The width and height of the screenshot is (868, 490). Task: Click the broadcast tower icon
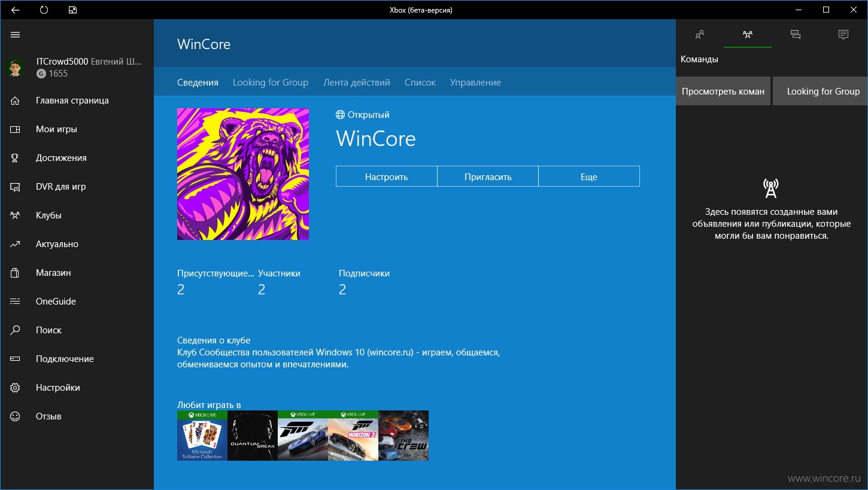[x=771, y=188]
